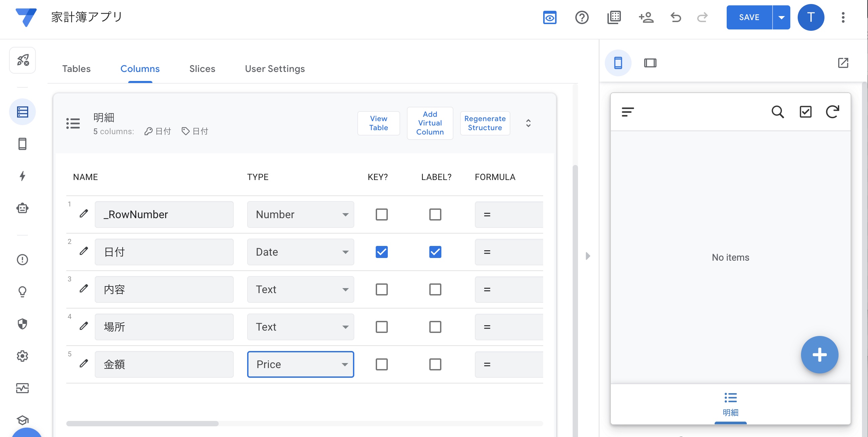Open the Automation lightning bolt section

(x=22, y=176)
